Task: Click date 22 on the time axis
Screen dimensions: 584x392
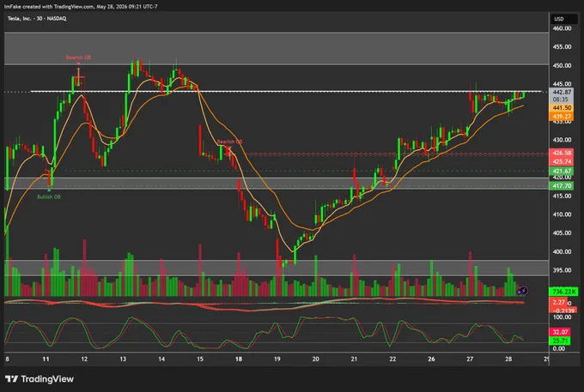Action: click(x=393, y=359)
